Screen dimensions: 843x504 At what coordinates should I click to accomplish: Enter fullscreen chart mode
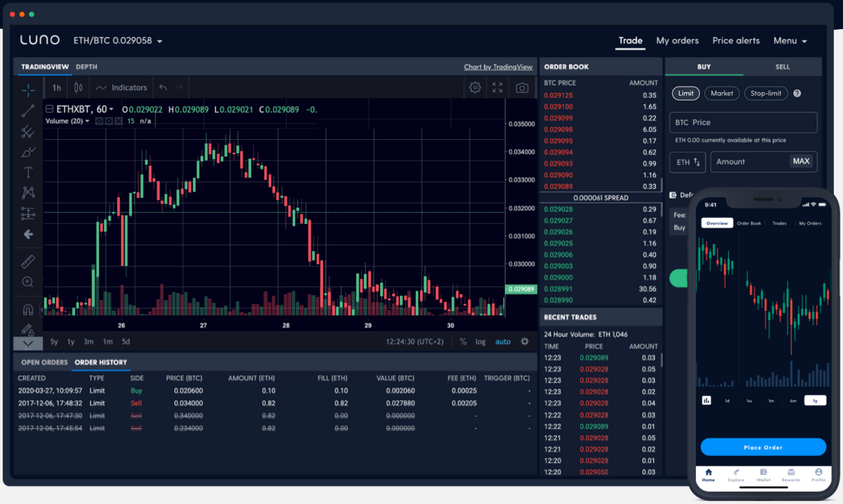point(497,87)
